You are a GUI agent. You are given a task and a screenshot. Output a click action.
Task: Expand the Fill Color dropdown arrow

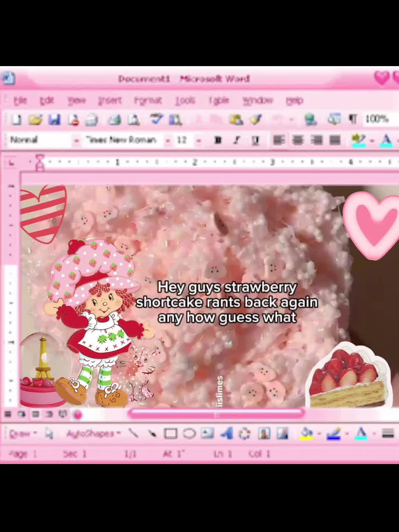319,434
